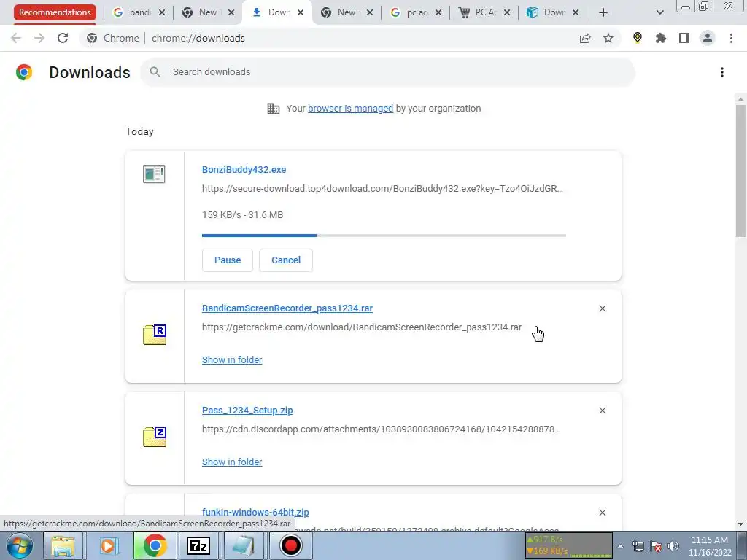
Task: Open the yellow location pin extension
Action: click(638, 38)
